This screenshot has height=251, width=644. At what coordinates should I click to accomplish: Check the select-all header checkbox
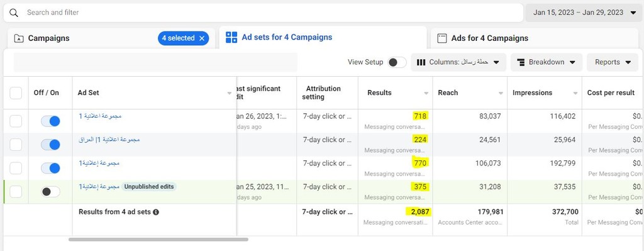16,93
